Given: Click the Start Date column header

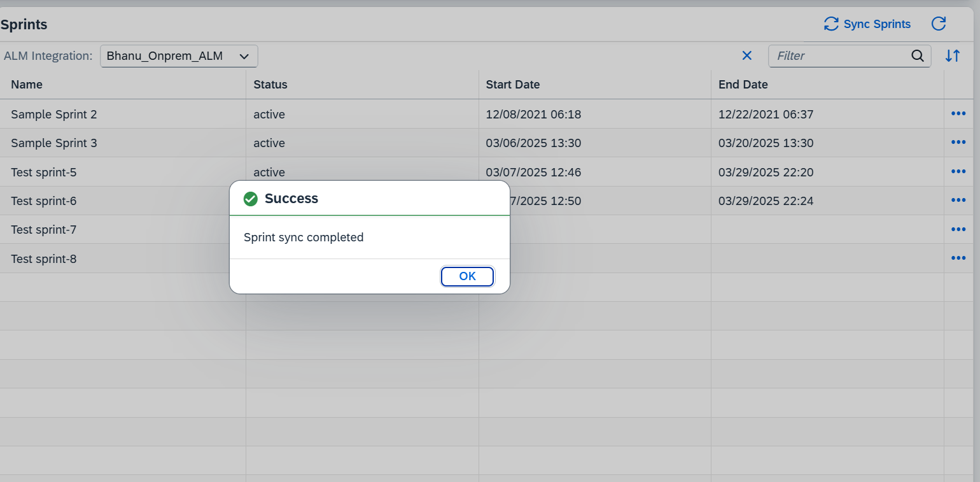Looking at the screenshot, I should click(513, 85).
